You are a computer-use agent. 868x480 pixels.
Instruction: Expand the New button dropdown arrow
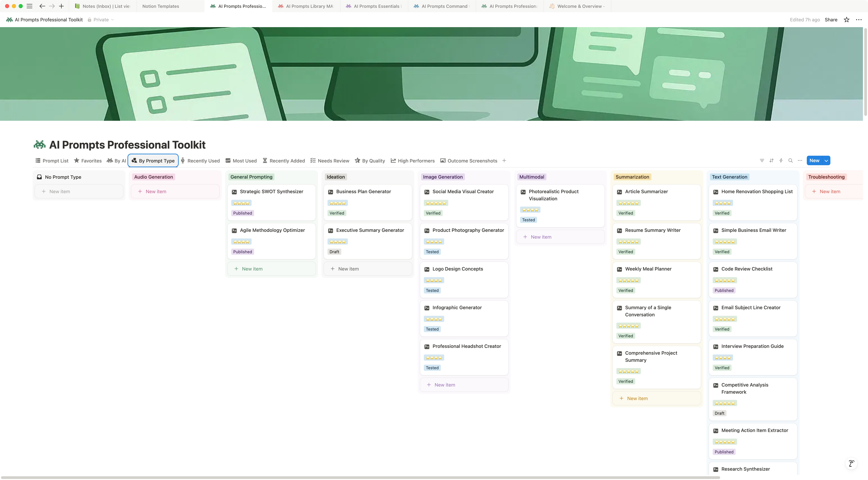(x=826, y=160)
